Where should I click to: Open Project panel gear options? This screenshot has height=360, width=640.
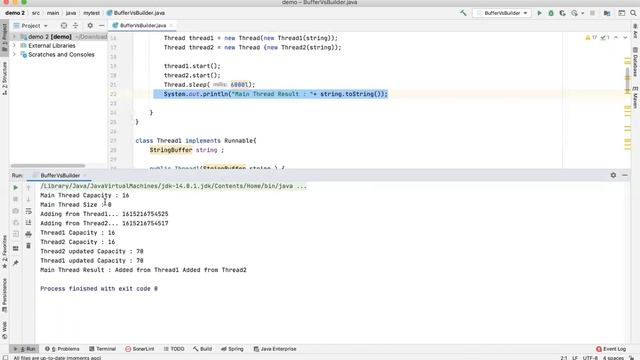click(90, 25)
